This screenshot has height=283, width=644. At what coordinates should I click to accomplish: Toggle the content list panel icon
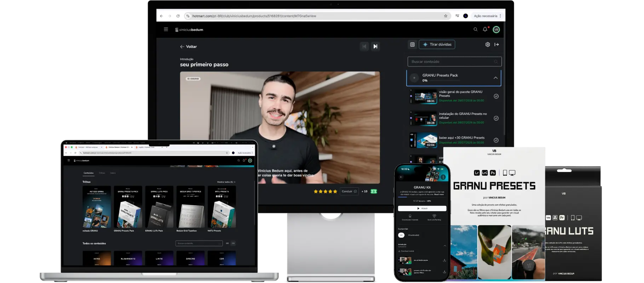(412, 45)
